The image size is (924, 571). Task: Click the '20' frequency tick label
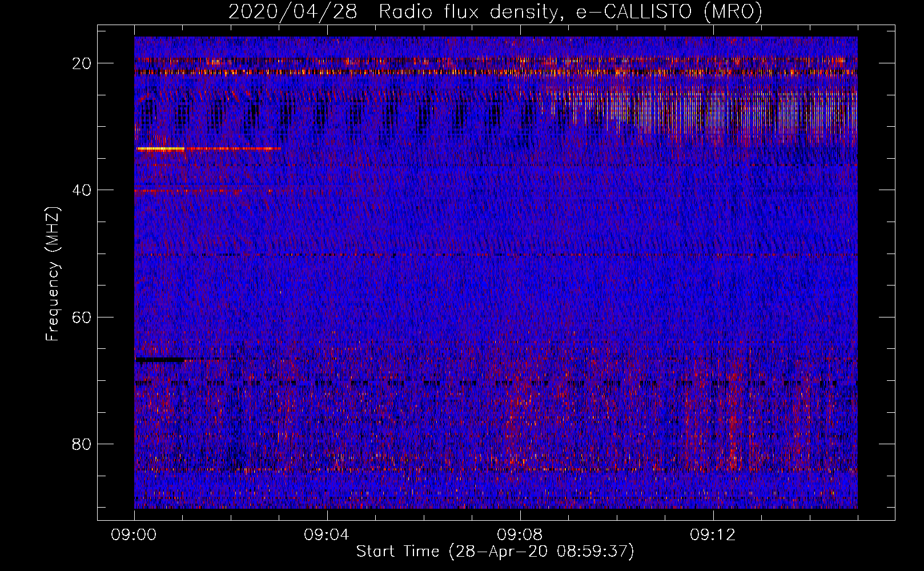(x=82, y=63)
